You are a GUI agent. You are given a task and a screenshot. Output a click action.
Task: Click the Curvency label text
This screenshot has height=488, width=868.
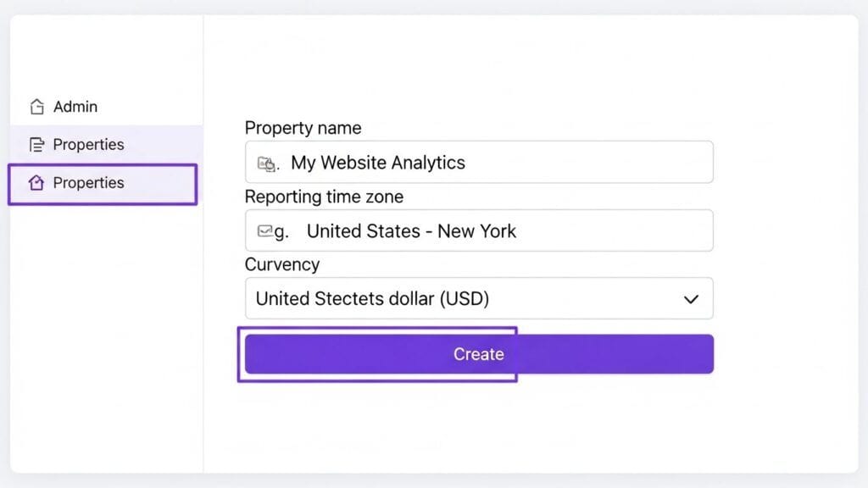pos(282,264)
